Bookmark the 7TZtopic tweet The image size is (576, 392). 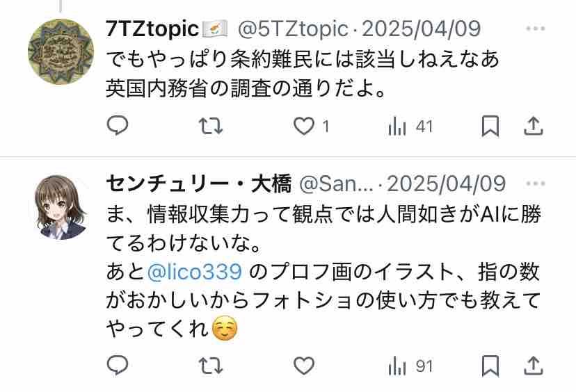pyautogui.click(x=490, y=126)
